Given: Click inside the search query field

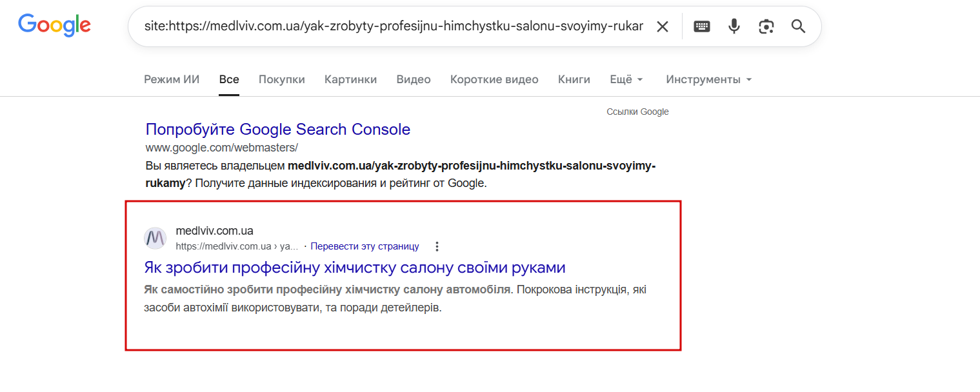Looking at the screenshot, I should [x=387, y=26].
